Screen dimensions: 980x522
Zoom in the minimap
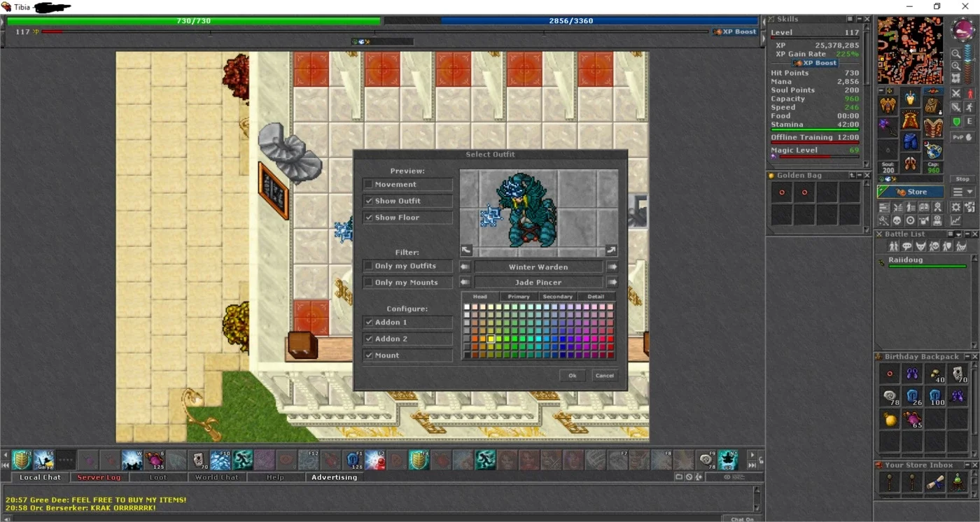(956, 66)
